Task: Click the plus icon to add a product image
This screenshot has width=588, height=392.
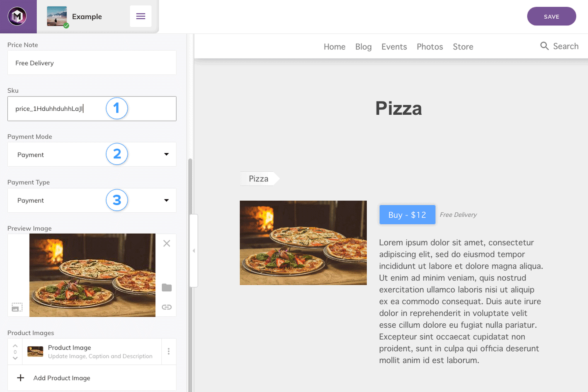Action: (x=21, y=378)
